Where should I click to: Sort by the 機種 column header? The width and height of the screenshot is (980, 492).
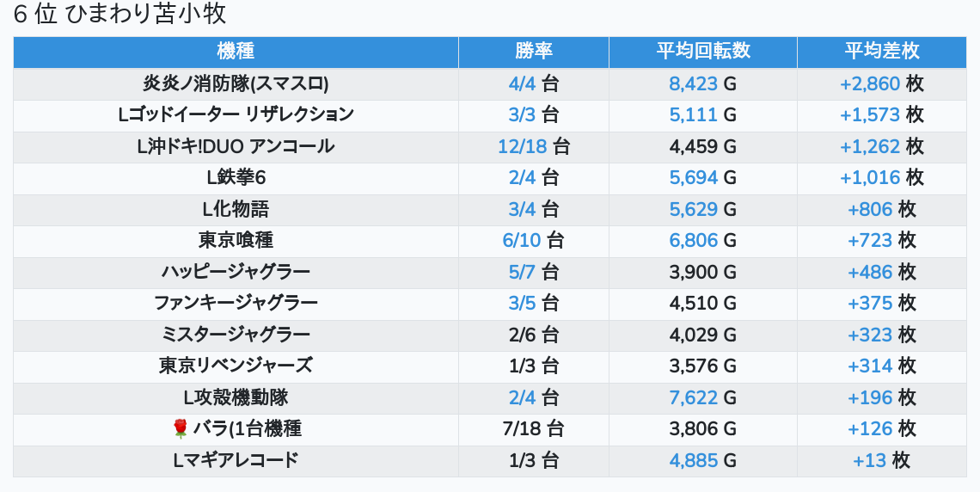236,51
